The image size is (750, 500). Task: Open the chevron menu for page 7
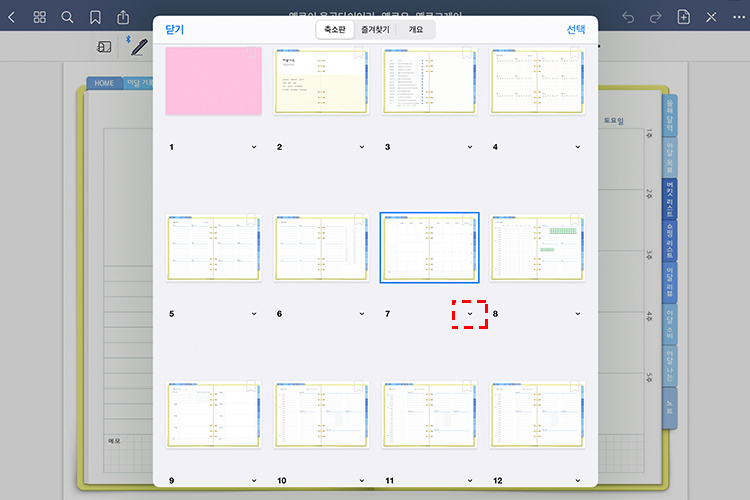pyautogui.click(x=470, y=314)
